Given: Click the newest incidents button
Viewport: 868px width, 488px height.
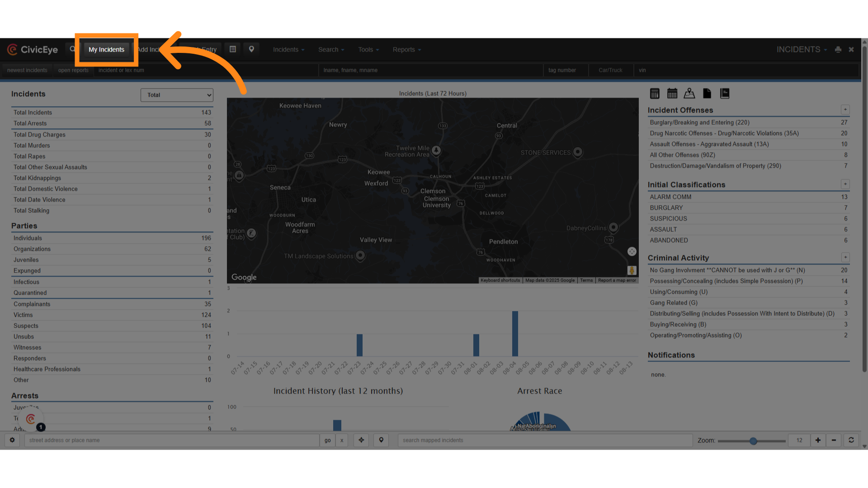Looking at the screenshot, I should [x=27, y=70].
